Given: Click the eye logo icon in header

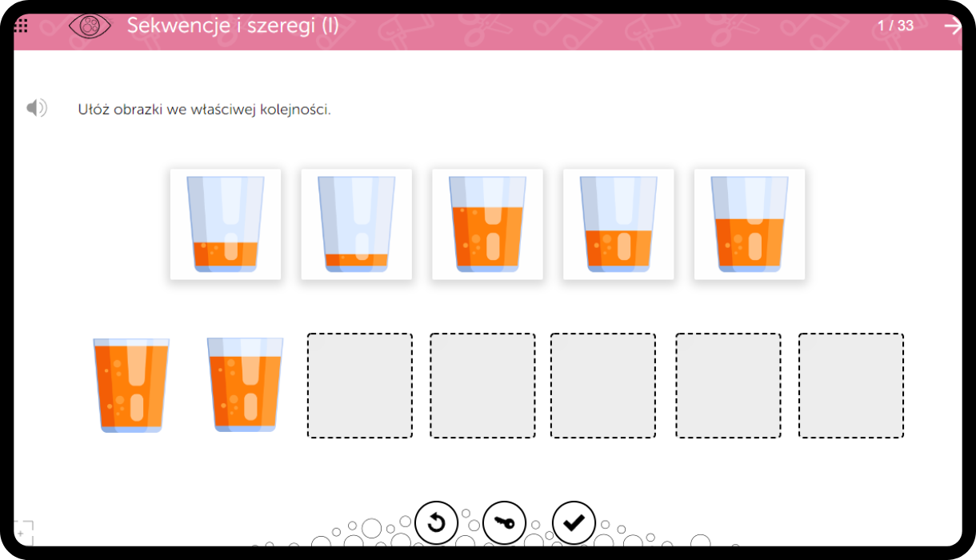Looking at the screenshot, I should click(x=90, y=26).
